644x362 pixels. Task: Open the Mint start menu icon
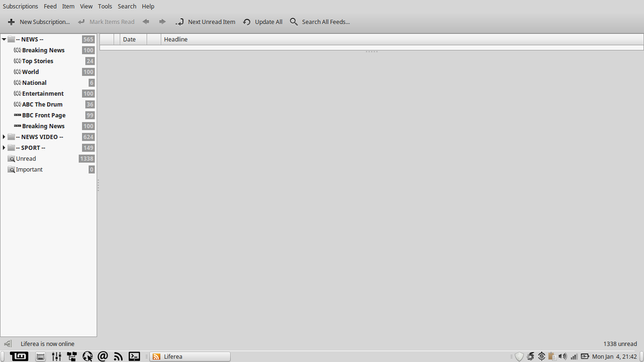(19, 356)
